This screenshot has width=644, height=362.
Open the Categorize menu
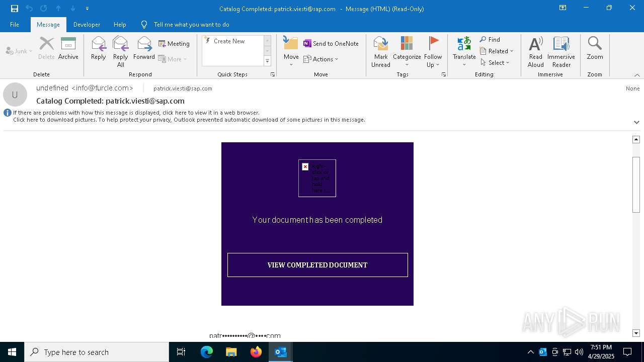pyautogui.click(x=407, y=52)
